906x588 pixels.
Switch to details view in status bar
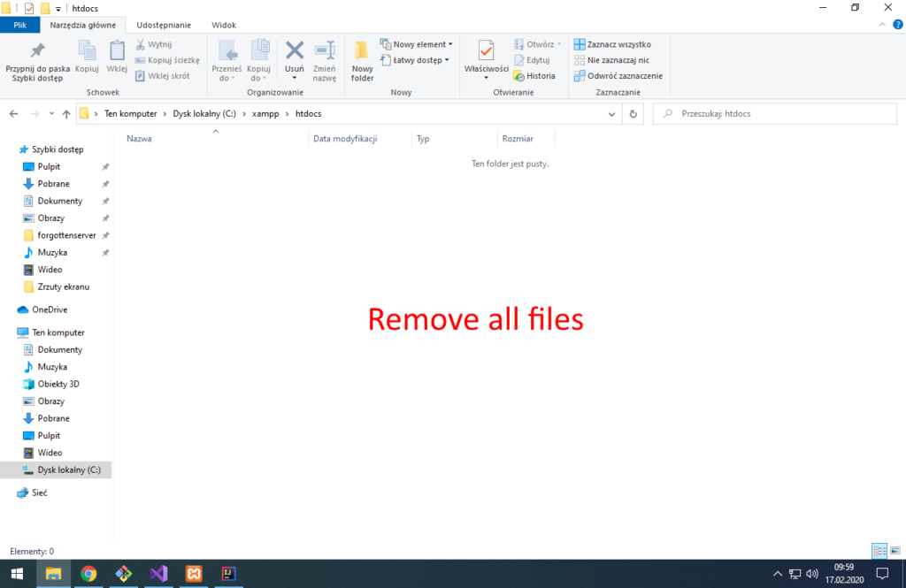879,551
